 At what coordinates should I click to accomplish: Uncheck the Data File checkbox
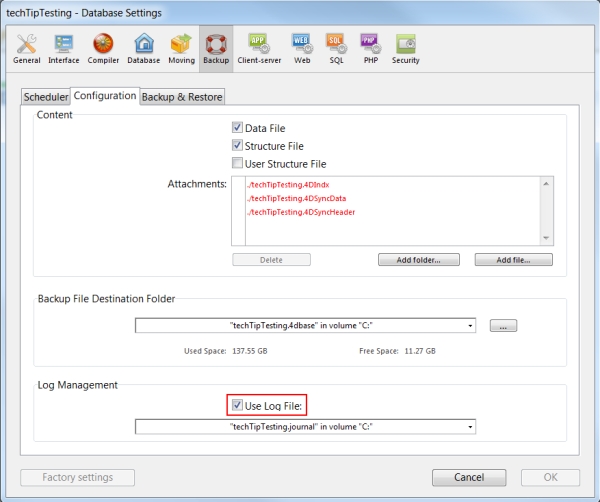238,128
